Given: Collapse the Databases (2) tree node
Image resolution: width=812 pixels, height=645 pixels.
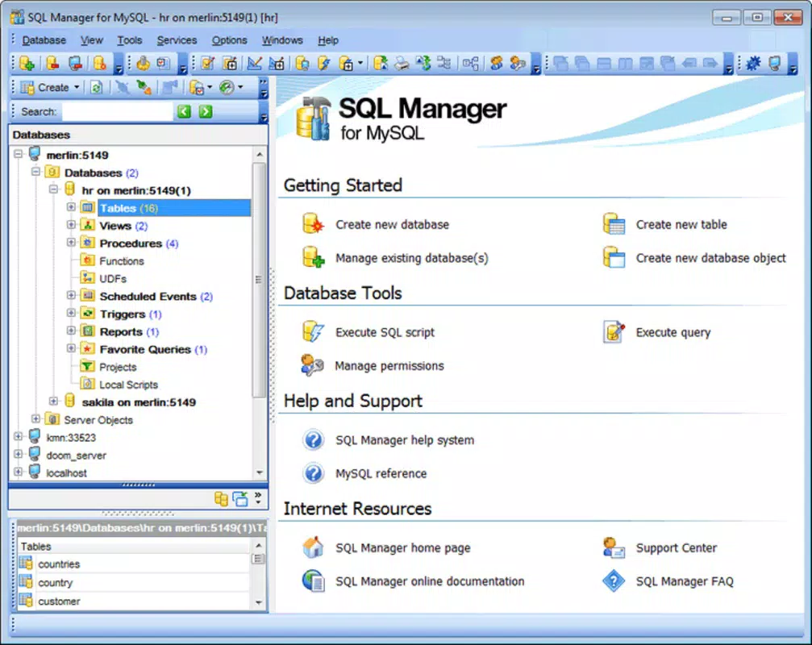Looking at the screenshot, I should [35, 172].
